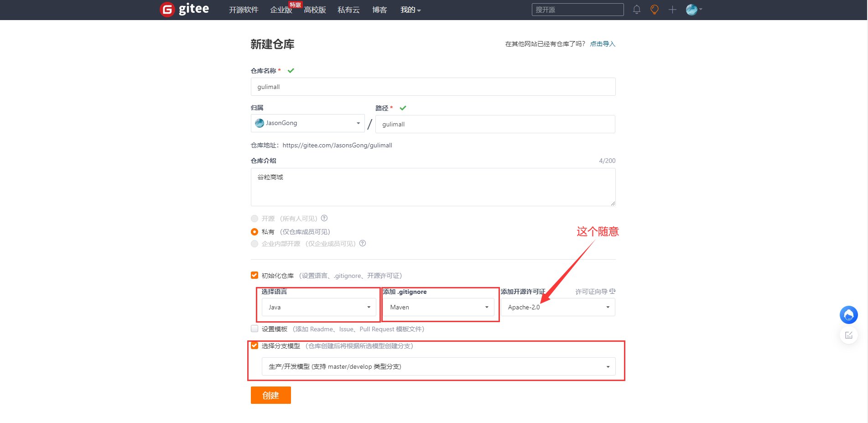Expand the branch model dropdown

(438, 366)
